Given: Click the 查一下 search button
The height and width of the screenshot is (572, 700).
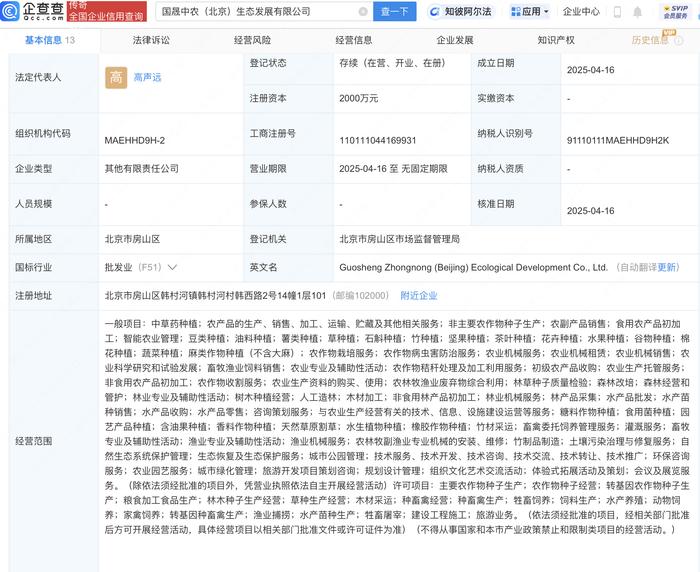Looking at the screenshot, I should click(395, 12).
